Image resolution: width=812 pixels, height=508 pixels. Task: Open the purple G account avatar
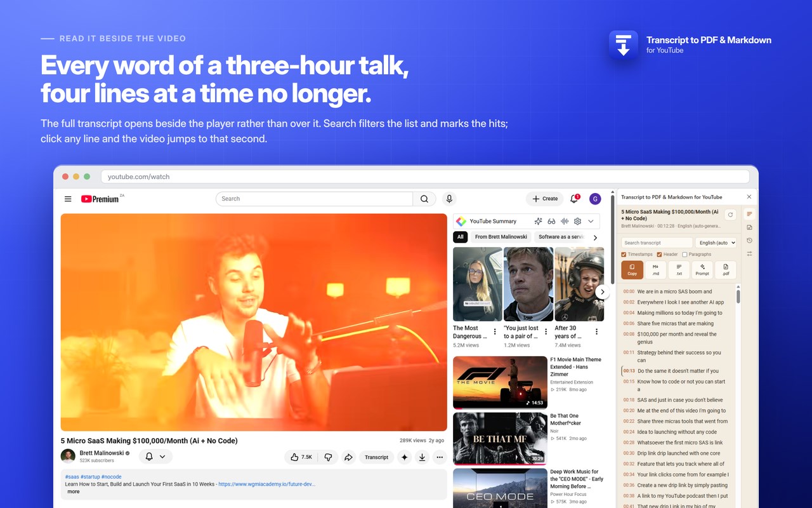[x=595, y=199]
